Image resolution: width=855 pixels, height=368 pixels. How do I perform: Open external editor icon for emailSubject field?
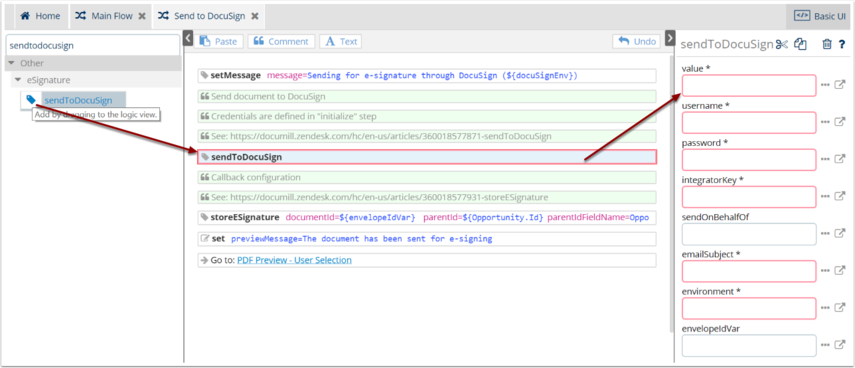tap(840, 270)
